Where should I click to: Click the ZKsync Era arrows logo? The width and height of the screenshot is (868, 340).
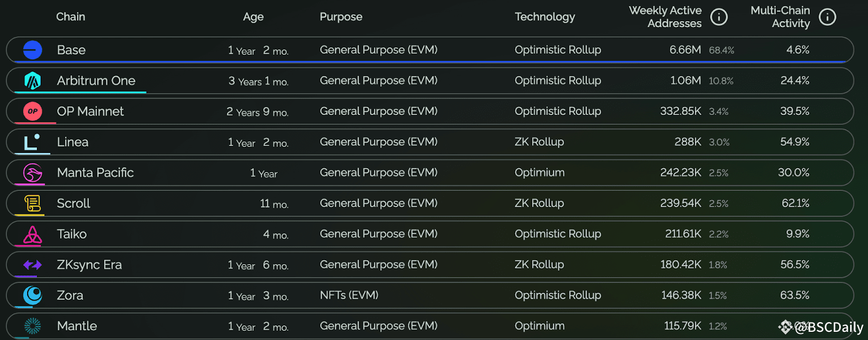coord(33,265)
